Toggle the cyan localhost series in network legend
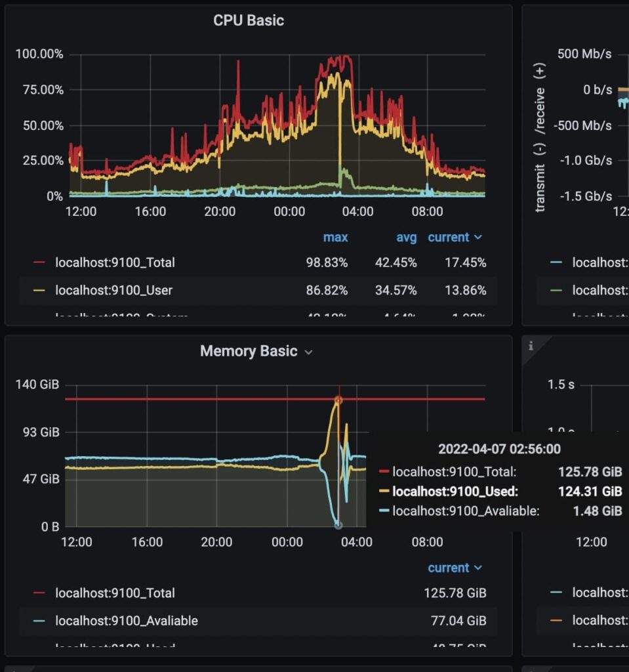This screenshot has width=629, height=672. [x=600, y=262]
